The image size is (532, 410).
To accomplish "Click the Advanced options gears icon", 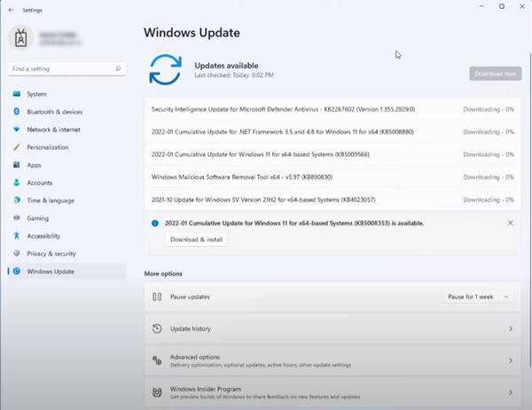I will (157, 360).
